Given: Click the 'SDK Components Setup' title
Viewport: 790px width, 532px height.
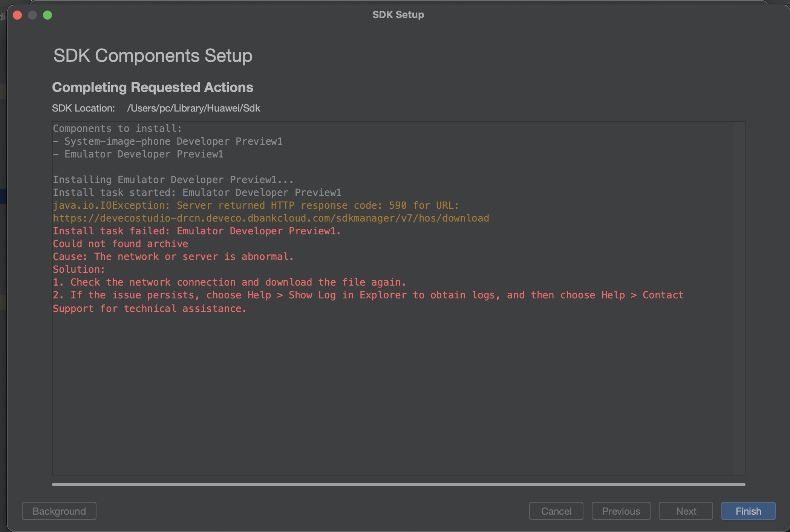Looking at the screenshot, I should [x=153, y=56].
